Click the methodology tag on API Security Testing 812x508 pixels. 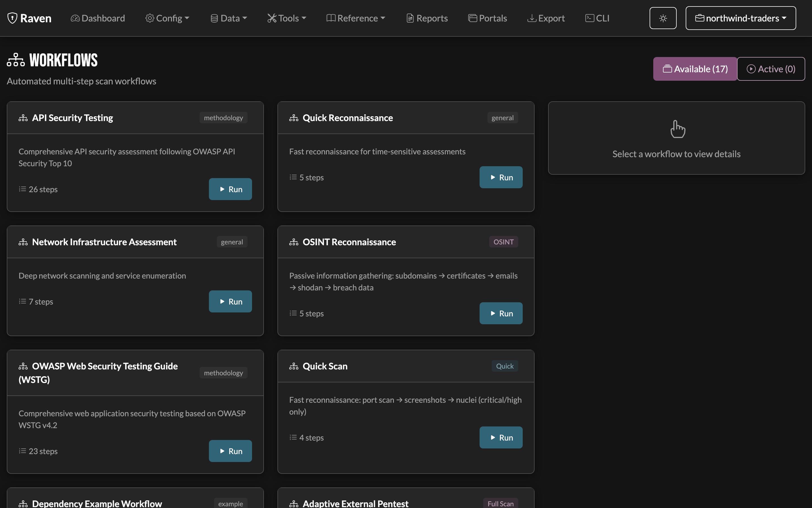pyautogui.click(x=224, y=118)
